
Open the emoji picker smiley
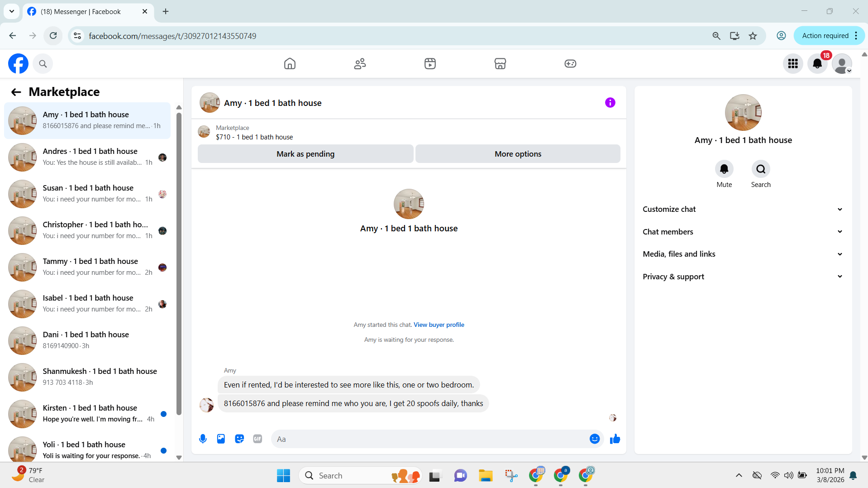pyautogui.click(x=595, y=439)
